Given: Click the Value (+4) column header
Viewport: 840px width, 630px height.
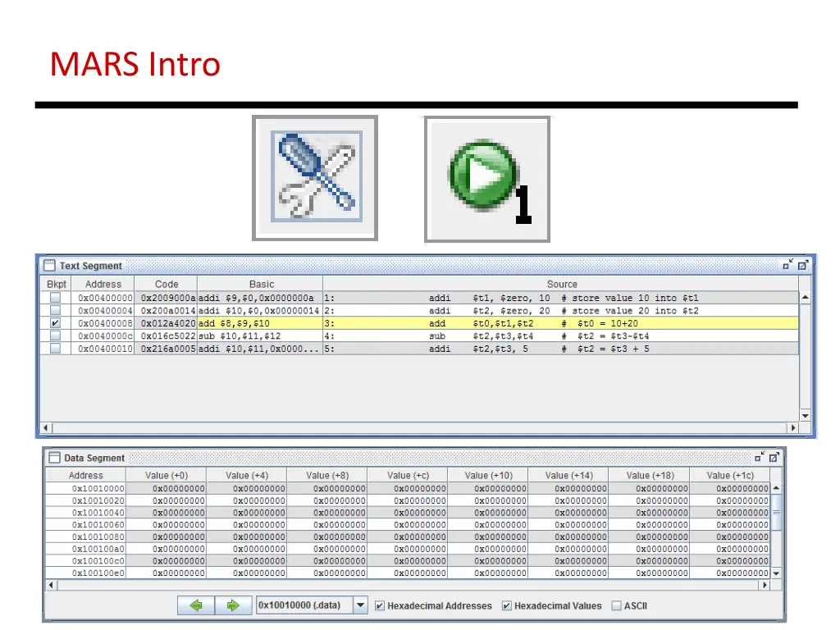Looking at the screenshot, I should point(247,475).
